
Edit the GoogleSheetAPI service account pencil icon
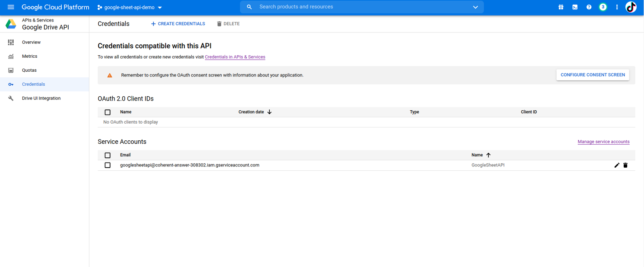pos(617,165)
